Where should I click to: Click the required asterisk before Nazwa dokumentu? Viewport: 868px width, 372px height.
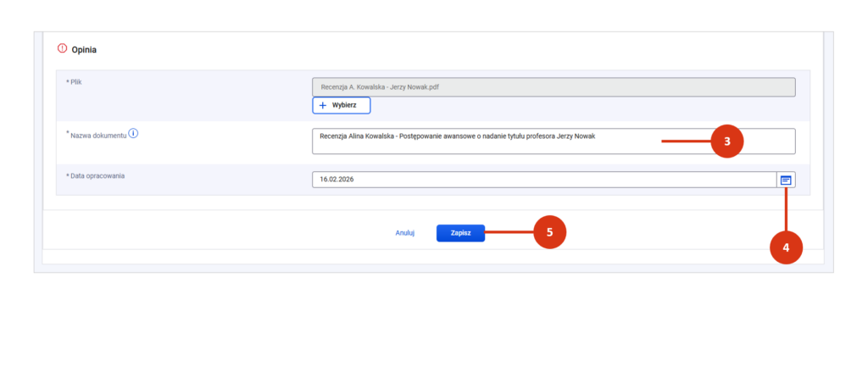coord(68,133)
